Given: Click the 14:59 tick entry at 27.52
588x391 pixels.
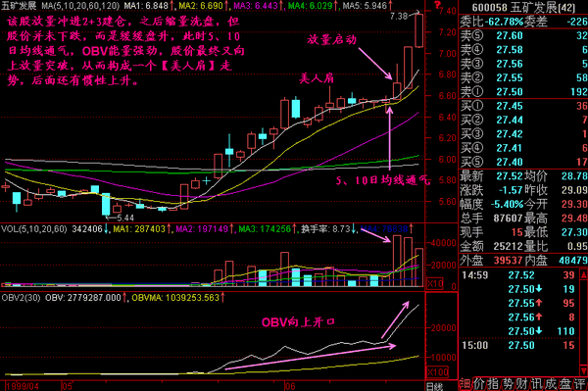Looking at the screenshot, I should click(518, 275).
